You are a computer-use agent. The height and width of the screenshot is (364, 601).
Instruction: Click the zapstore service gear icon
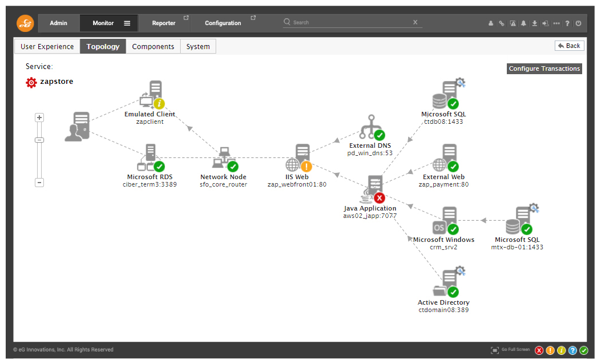pos(31,82)
